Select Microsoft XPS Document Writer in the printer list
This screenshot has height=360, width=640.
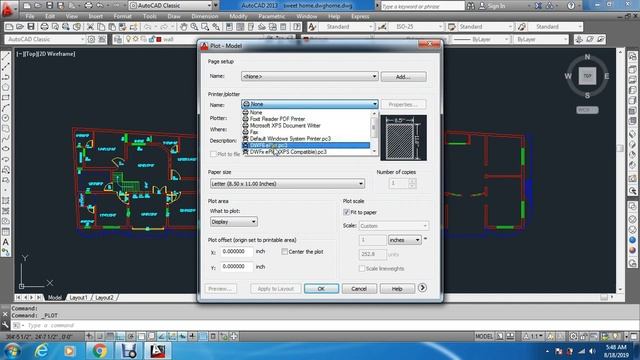306,125
